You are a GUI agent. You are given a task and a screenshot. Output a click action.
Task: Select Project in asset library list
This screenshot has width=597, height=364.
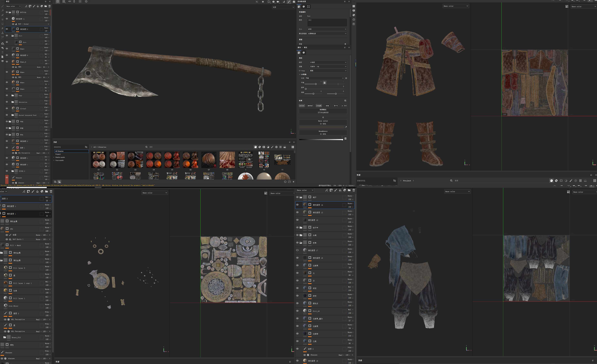(58, 154)
